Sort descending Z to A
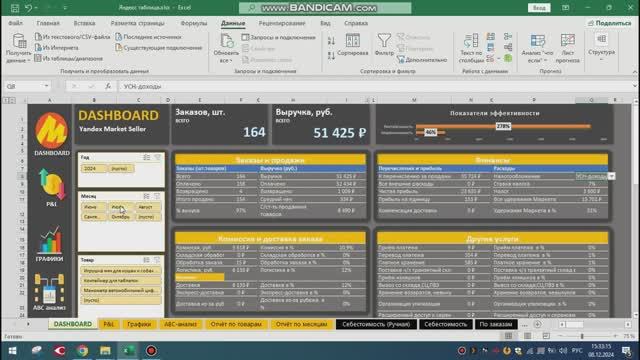Image resolution: width=640 pixels, height=360 pixels. pyautogui.click(x=331, y=56)
